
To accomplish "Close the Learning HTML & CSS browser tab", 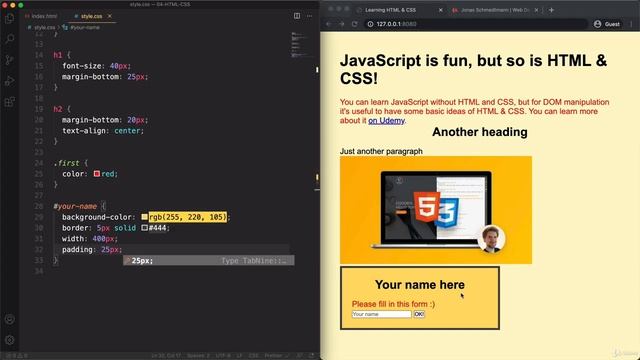I will coord(440,10).
